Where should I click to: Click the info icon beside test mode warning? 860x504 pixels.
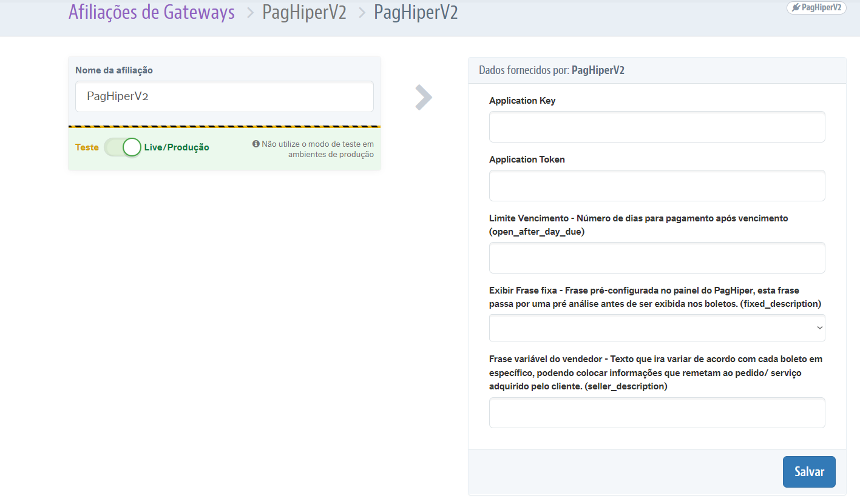click(256, 144)
